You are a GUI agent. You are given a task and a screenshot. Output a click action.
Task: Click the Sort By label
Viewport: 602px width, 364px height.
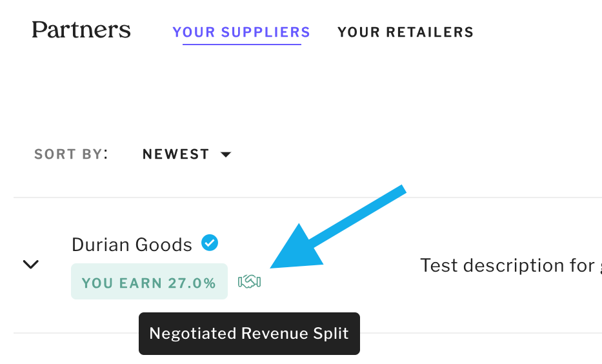pyautogui.click(x=70, y=154)
